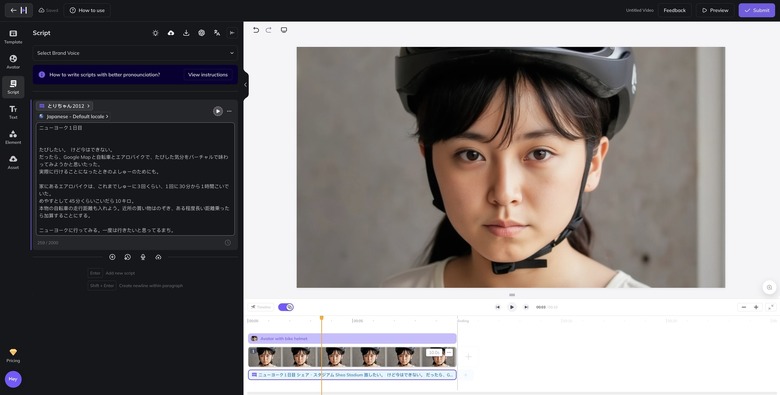Add a new scene with plus

point(468,357)
